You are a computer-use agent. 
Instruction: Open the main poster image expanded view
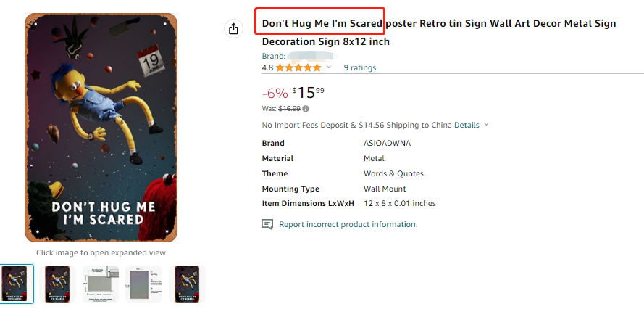pyautogui.click(x=101, y=127)
